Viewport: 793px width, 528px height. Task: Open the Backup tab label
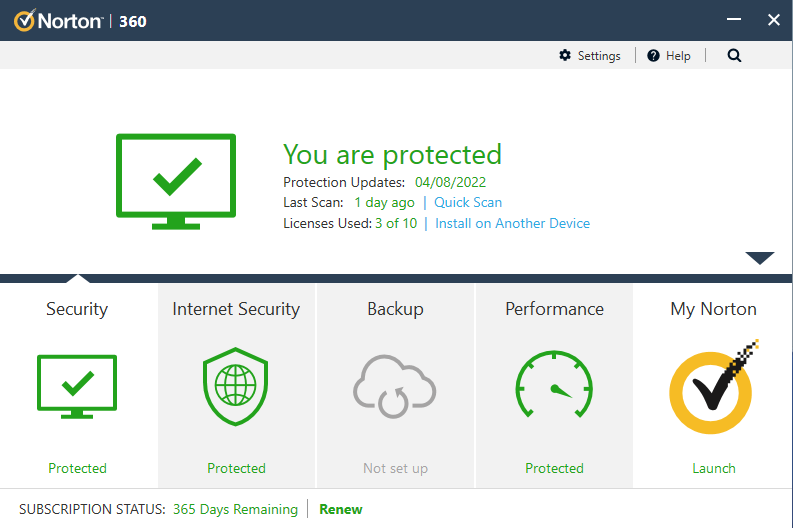tap(395, 309)
